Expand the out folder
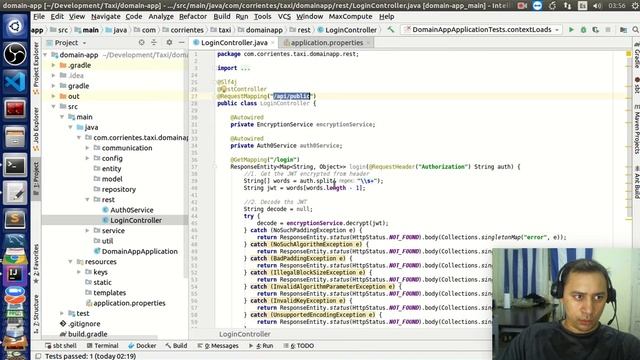640x360 pixels. 53,96
